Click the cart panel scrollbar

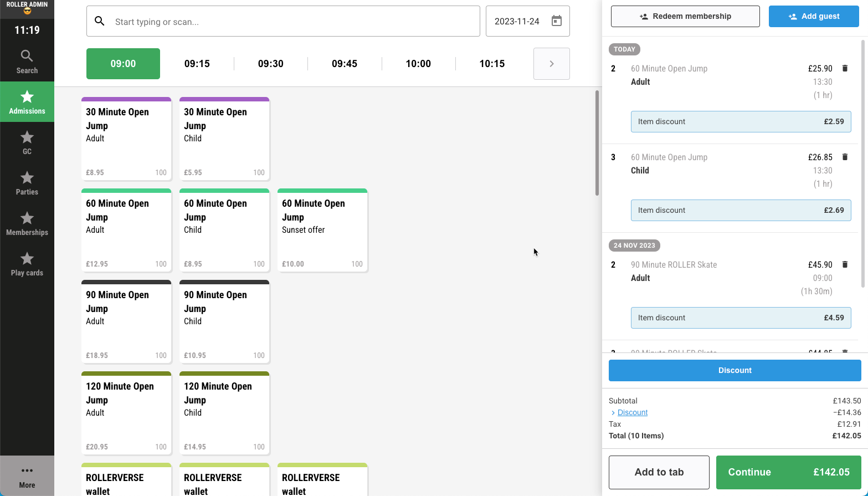[864, 163]
